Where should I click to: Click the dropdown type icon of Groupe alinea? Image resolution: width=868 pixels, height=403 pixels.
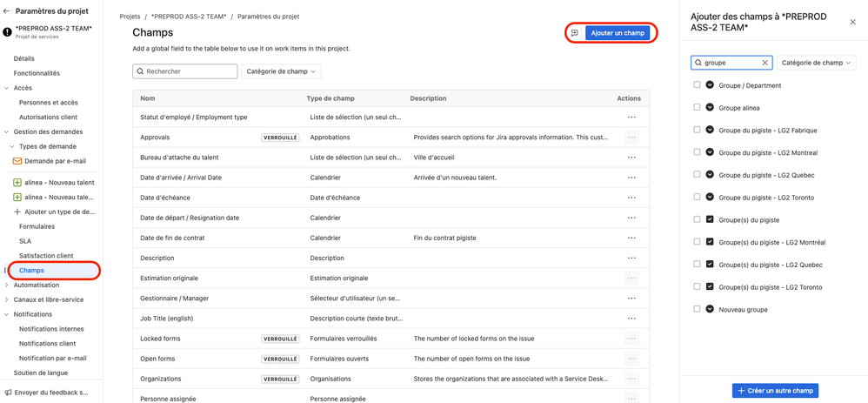(711, 108)
